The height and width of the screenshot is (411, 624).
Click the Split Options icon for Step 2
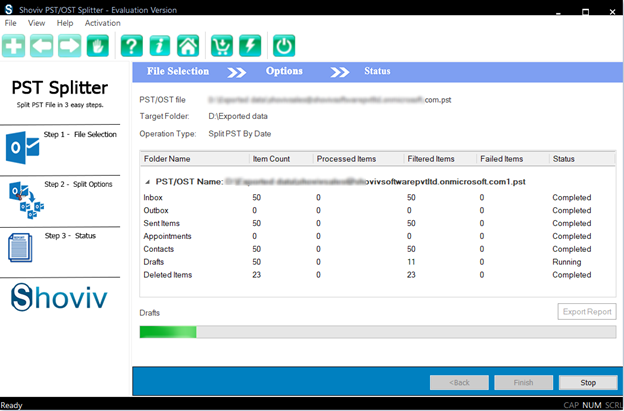point(26,200)
